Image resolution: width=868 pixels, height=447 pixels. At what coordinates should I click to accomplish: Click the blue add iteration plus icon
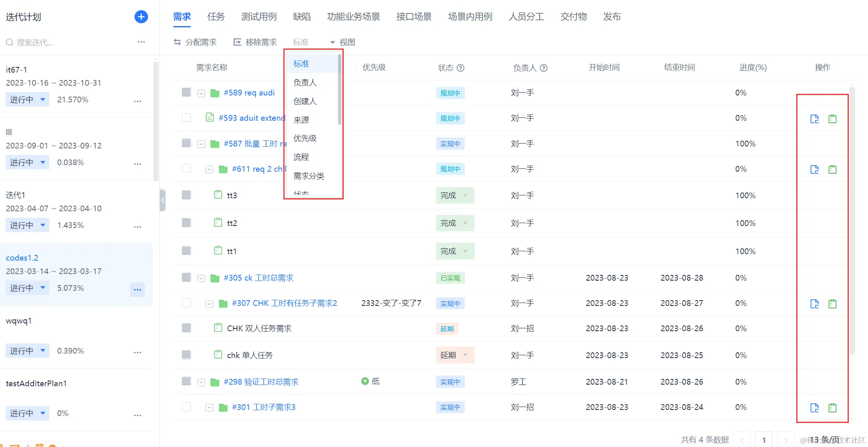141,17
